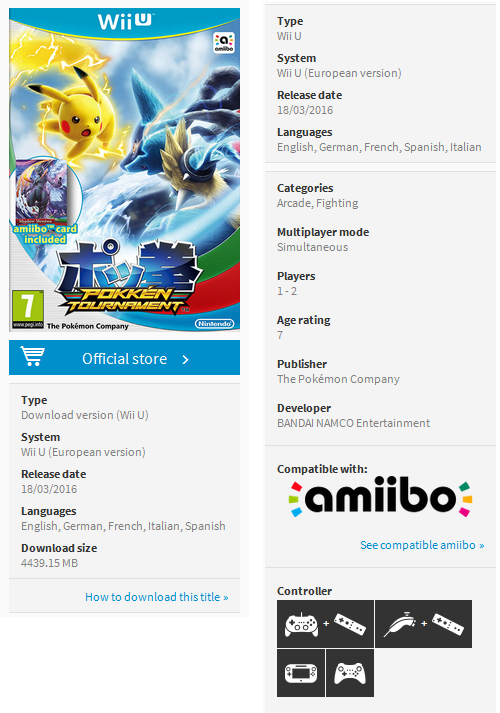Click the Arcade, Fighting categories text

318,203
